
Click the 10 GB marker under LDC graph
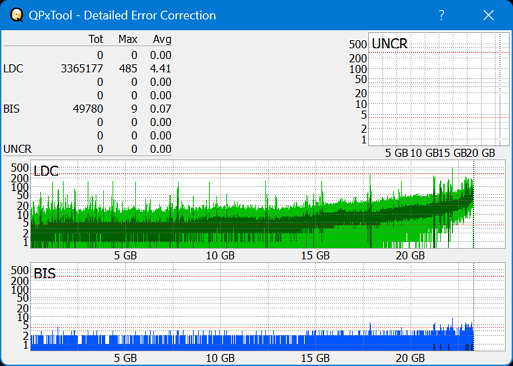220,256
